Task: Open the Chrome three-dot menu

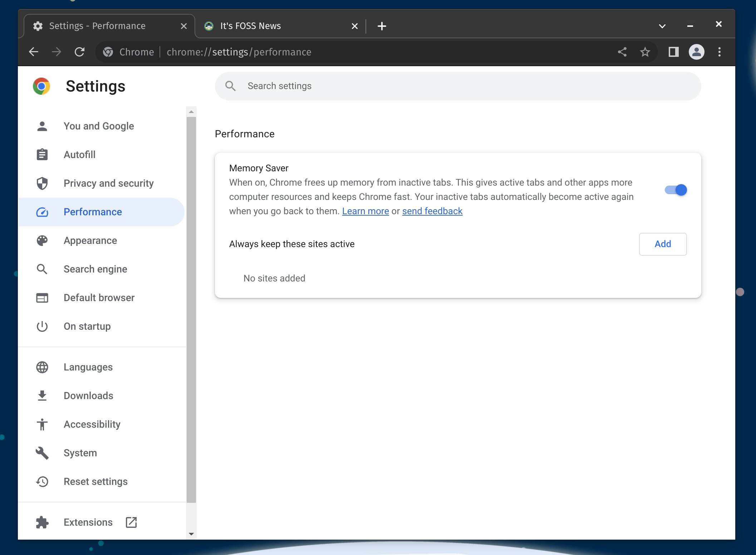Action: pos(719,52)
